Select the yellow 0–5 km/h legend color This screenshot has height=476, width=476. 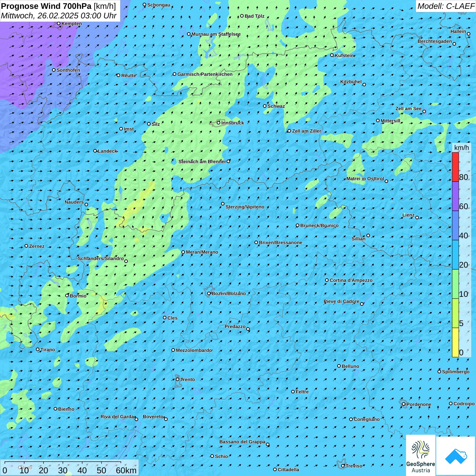point(455,342)
